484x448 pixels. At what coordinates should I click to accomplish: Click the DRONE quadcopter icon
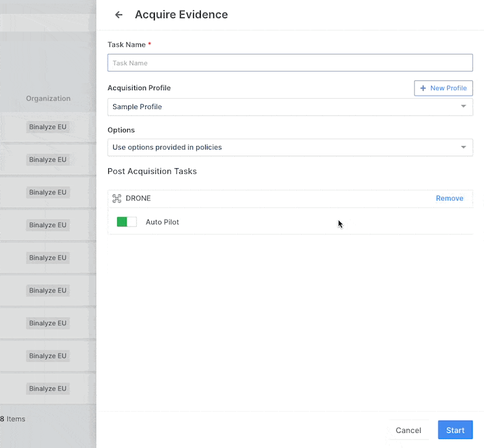pyautogui.click(x=117, y=199)
